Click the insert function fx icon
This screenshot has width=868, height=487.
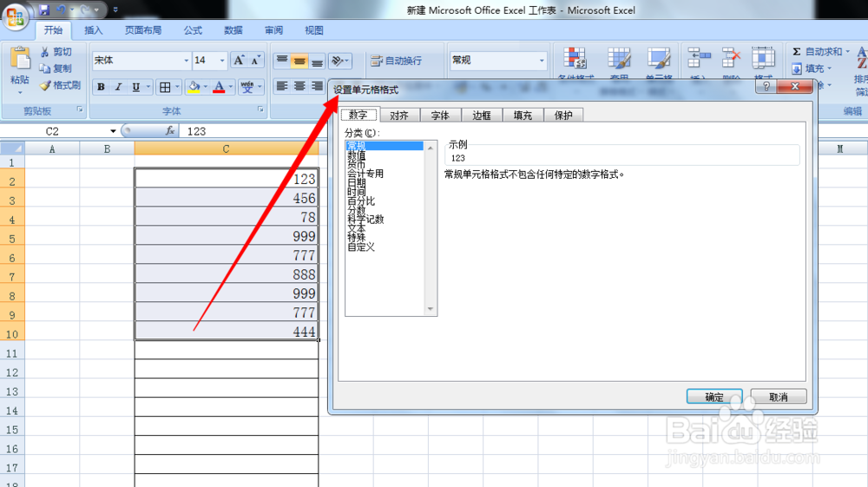170,131
